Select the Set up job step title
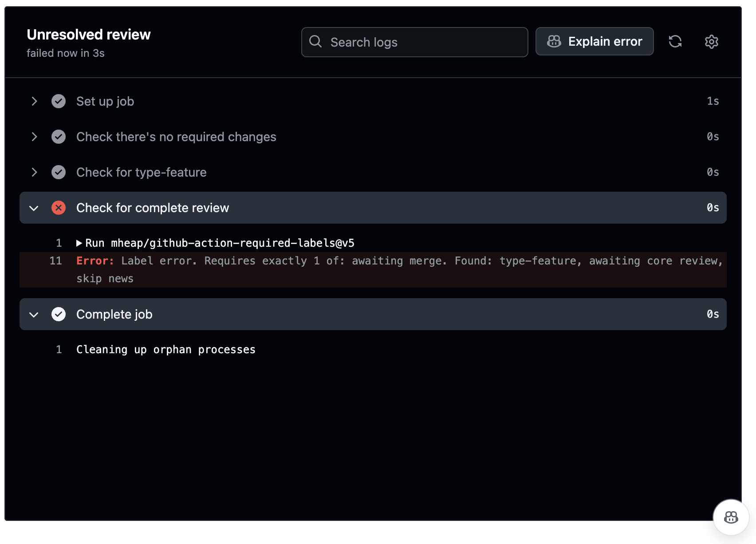The width and height of the screenshot is (756, 544). tap(105, 101)
